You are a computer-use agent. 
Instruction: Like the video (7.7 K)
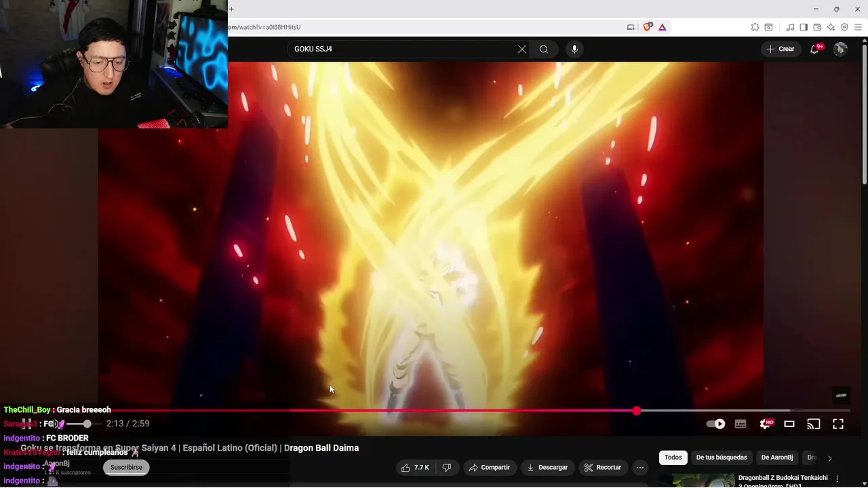pyautogui.click(x=415, y=468)
